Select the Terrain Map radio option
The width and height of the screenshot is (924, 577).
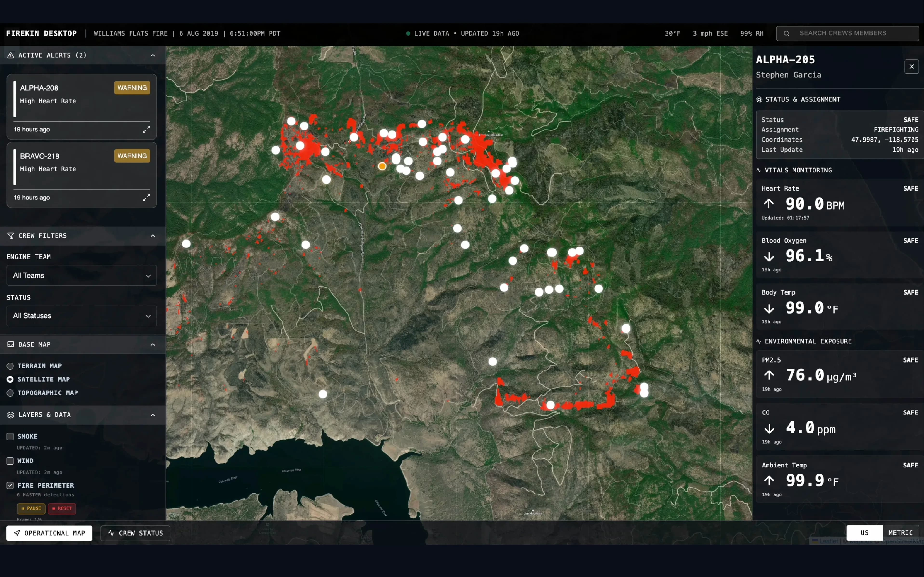click(10, 366)
